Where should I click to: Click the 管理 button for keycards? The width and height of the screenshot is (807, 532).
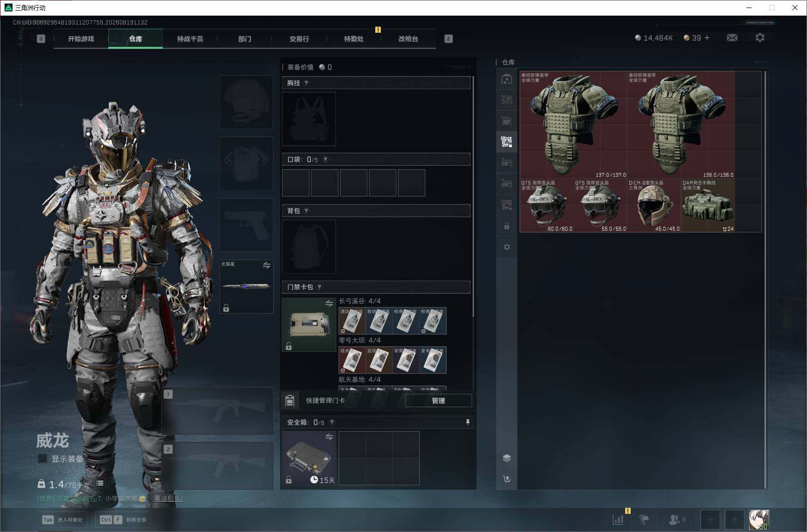438,401
